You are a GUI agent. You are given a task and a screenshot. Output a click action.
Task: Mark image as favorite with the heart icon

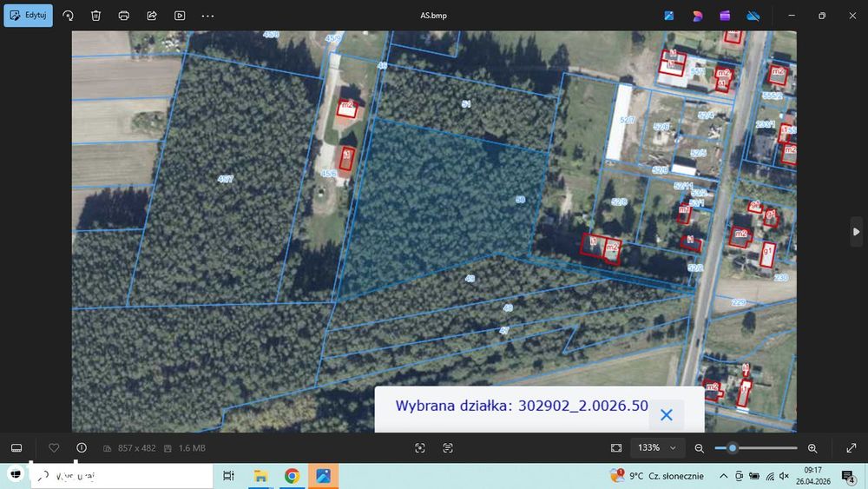[x=54, y=447]
